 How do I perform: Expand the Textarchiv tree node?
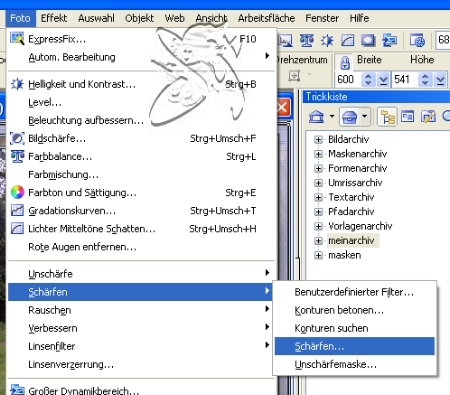coord(318,197)
